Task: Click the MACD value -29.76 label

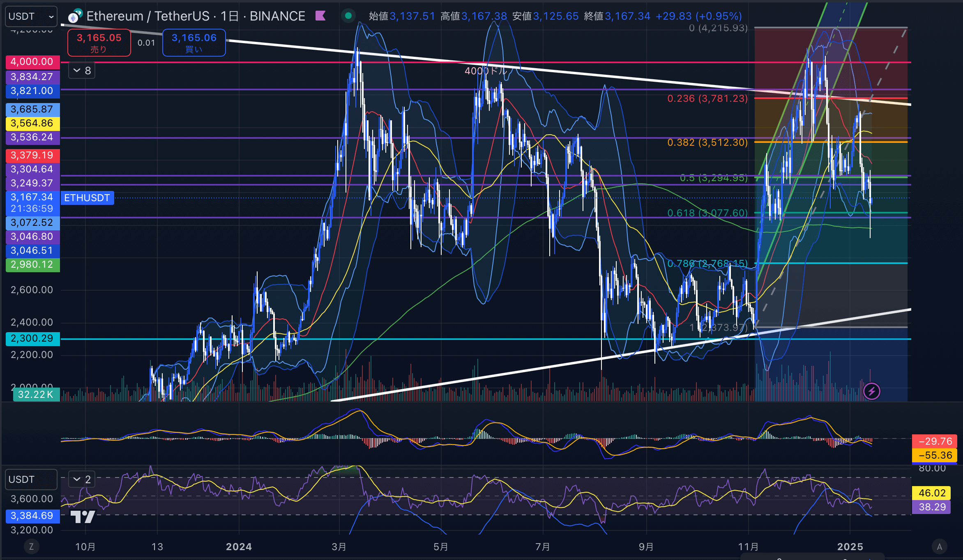Action: click(935, 441)
